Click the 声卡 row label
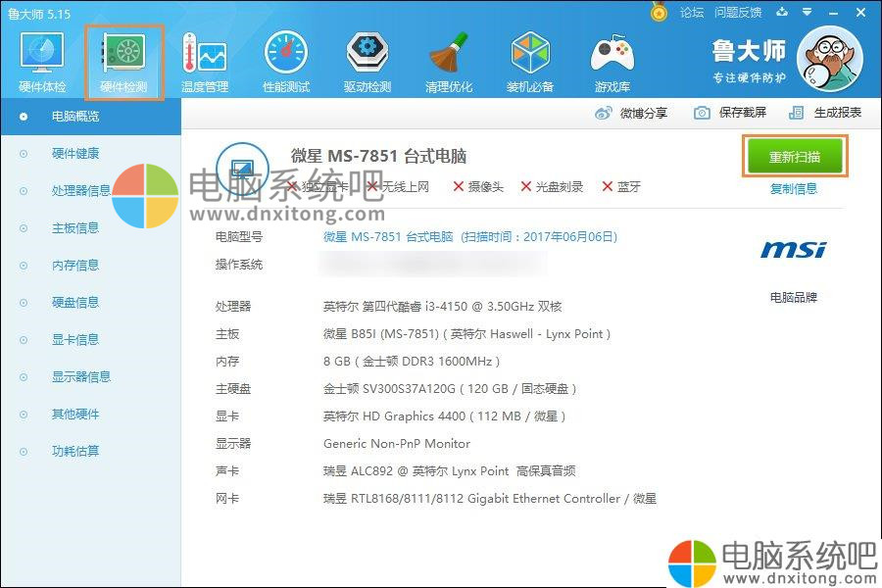The width and height of the screenshot is (882, 588). (x=227, y=471)
